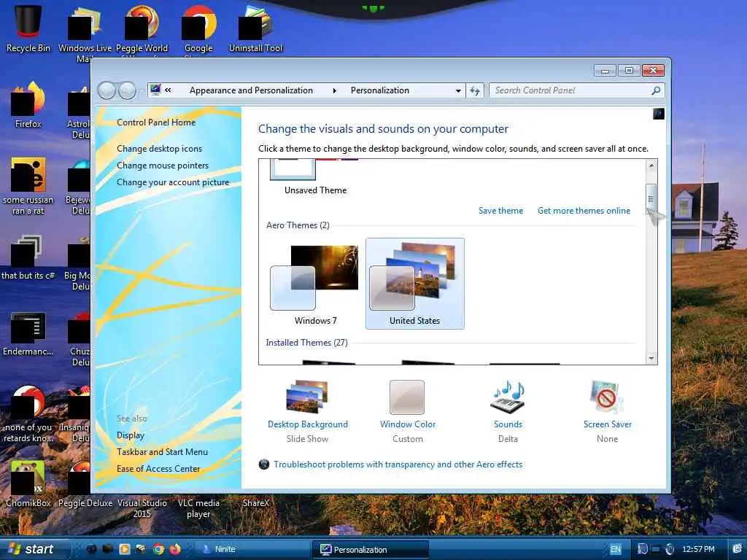Viewport: 747px width, 560px height.
Task: Click the search magnifier icon in Control Panel
Action: click(656, 90)
